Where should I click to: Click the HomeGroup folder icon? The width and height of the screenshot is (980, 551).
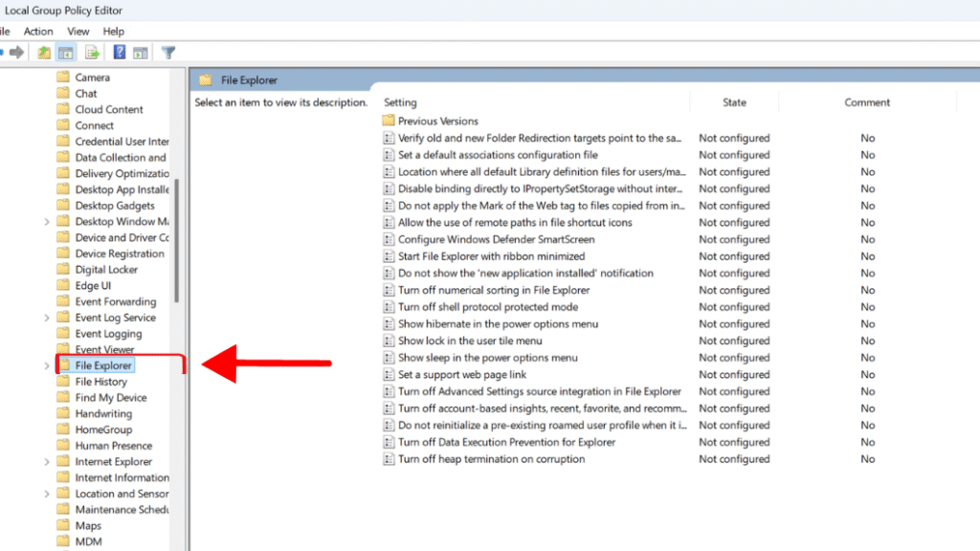[63, 430]
